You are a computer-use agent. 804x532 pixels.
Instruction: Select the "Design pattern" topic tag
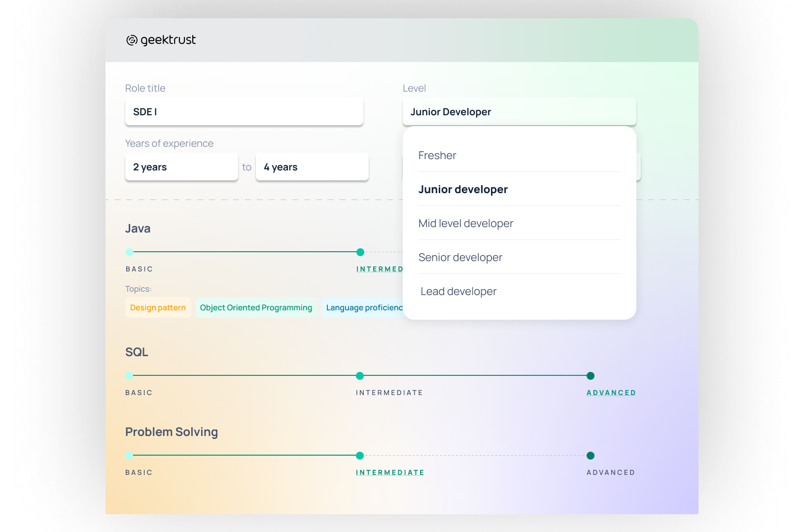(158, 307)
